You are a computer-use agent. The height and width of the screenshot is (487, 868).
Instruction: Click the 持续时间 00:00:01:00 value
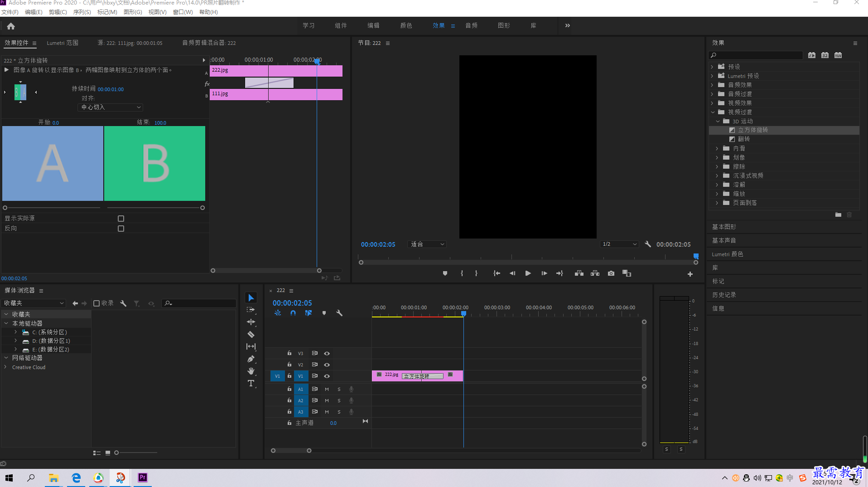(111, 89)
